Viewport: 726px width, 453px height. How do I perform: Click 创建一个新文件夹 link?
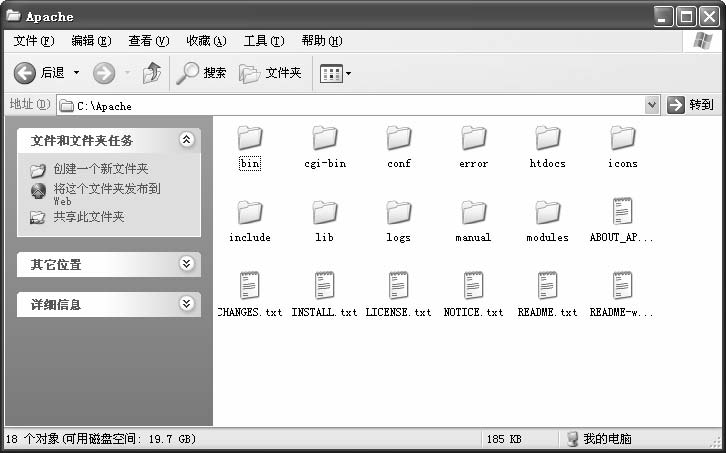pos(100,169)
